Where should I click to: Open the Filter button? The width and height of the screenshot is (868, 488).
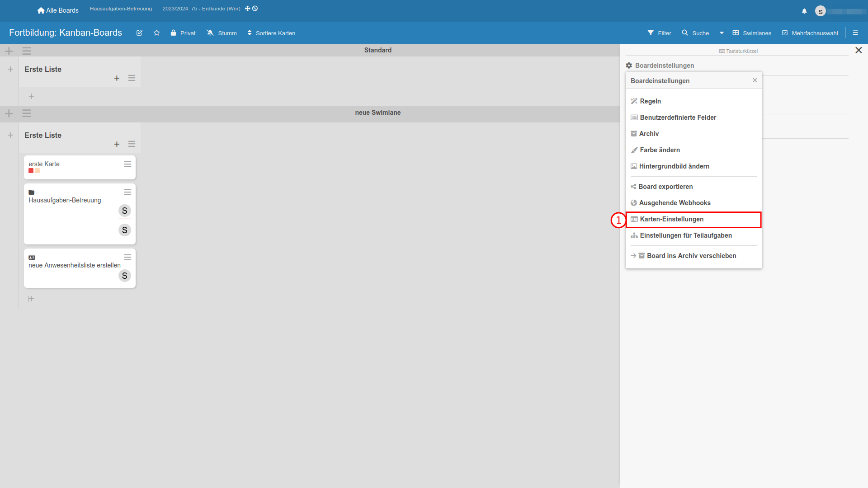click(659, 33)
